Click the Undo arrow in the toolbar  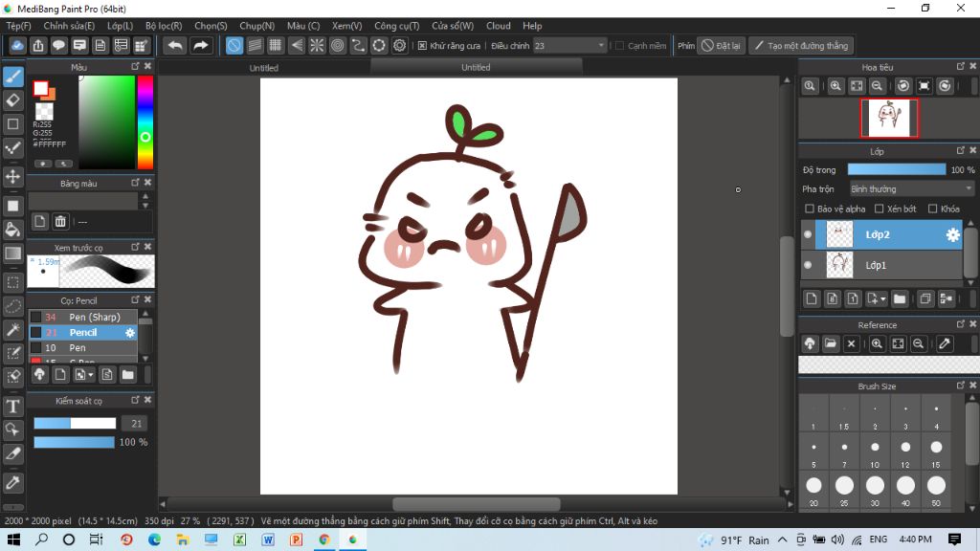pyautogui.click(x=175, y=46)
